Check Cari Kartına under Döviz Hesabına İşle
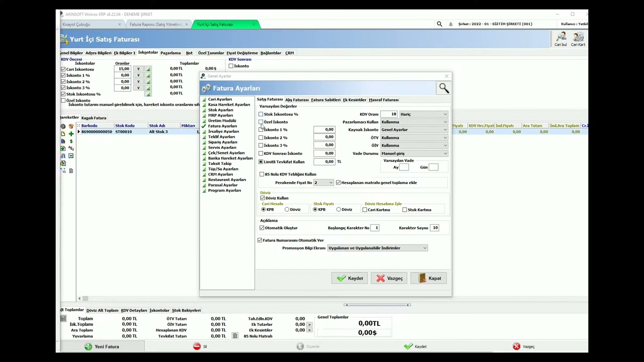Viewport: 644px width, 362px height. tap(365, 210)
